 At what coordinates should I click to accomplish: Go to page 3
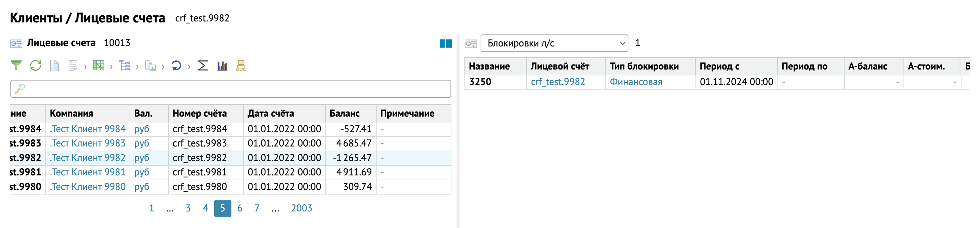(x=188, y=208)
